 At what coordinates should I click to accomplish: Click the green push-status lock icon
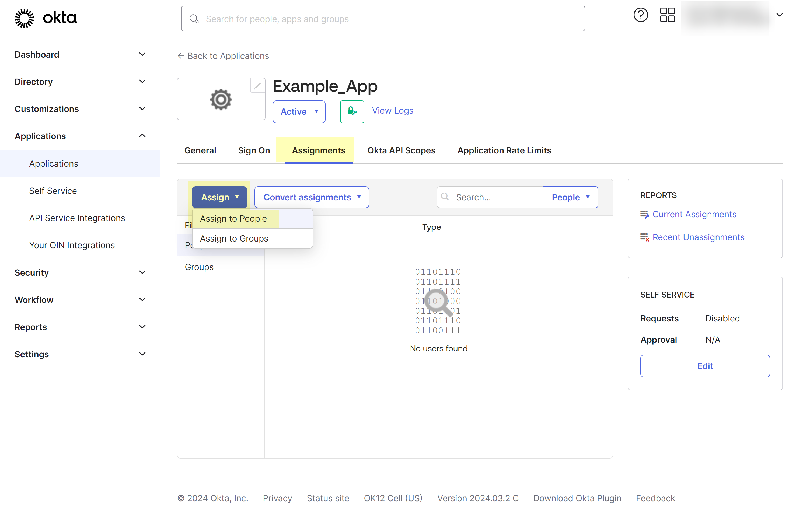(352, 111)
